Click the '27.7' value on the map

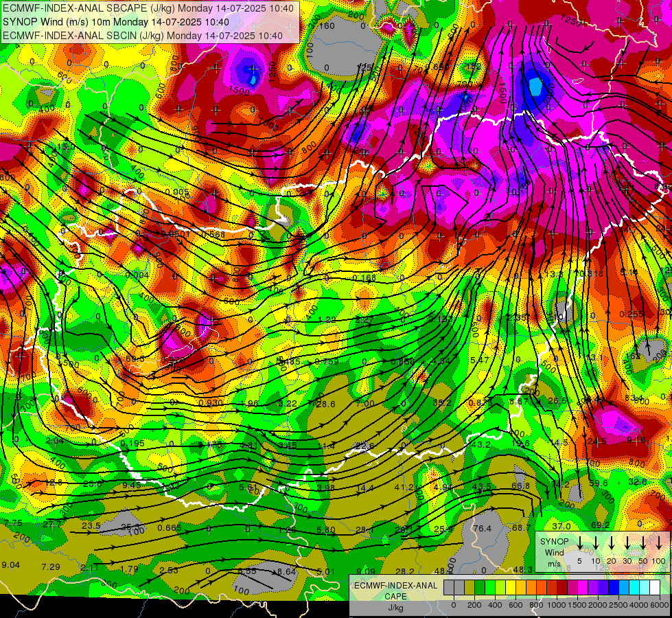(52, 524)
